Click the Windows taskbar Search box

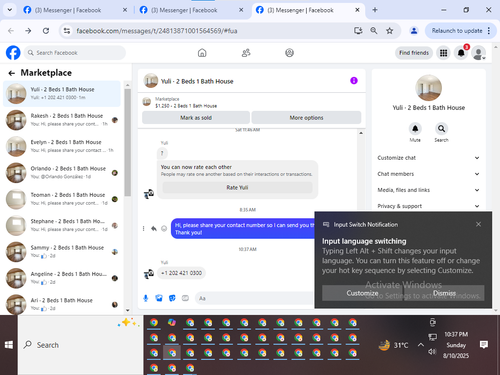coord(80,345)
